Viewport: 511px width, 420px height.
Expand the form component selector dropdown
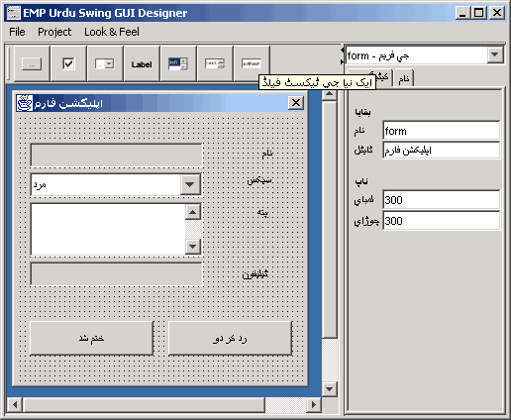point(494,54)
